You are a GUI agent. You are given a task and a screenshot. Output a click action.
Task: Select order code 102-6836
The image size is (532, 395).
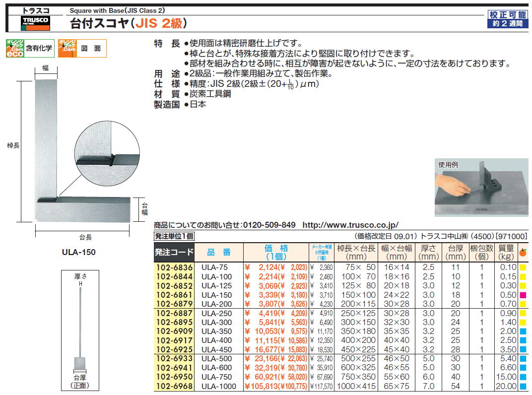(x=174, y=267)
